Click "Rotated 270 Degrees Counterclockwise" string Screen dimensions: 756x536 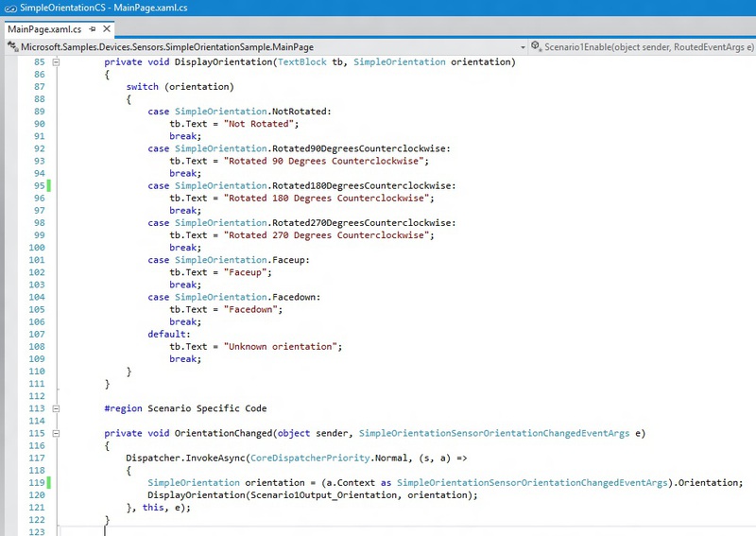point(326,235)
